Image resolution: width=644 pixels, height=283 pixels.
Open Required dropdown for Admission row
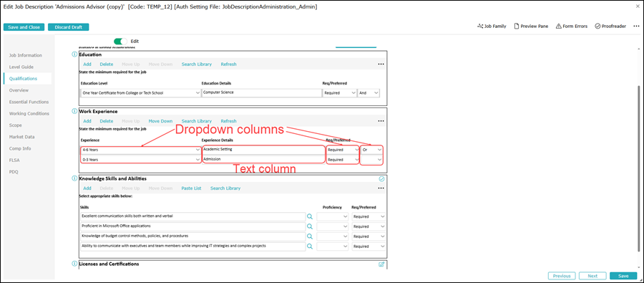343,160
